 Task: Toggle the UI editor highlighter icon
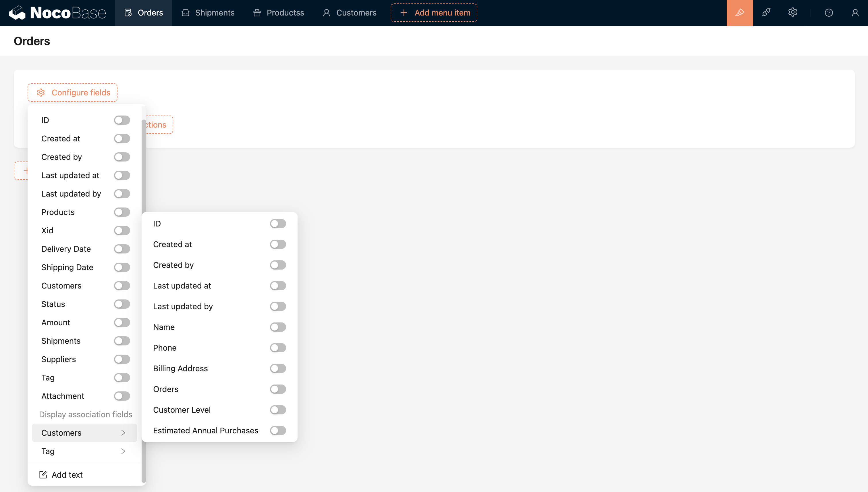click(x=740, y=13)
